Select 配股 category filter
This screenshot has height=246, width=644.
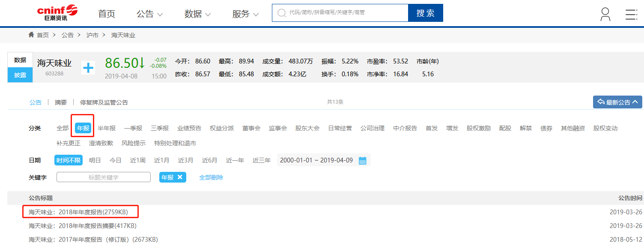505,128
